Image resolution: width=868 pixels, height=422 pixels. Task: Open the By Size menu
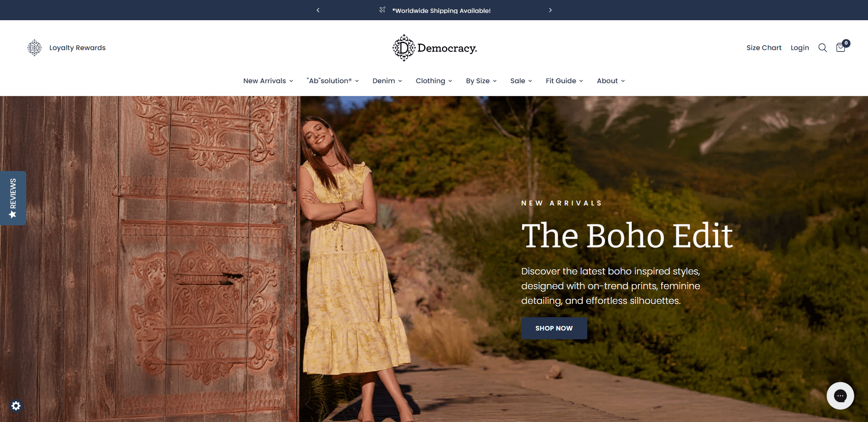pos(481,81)
